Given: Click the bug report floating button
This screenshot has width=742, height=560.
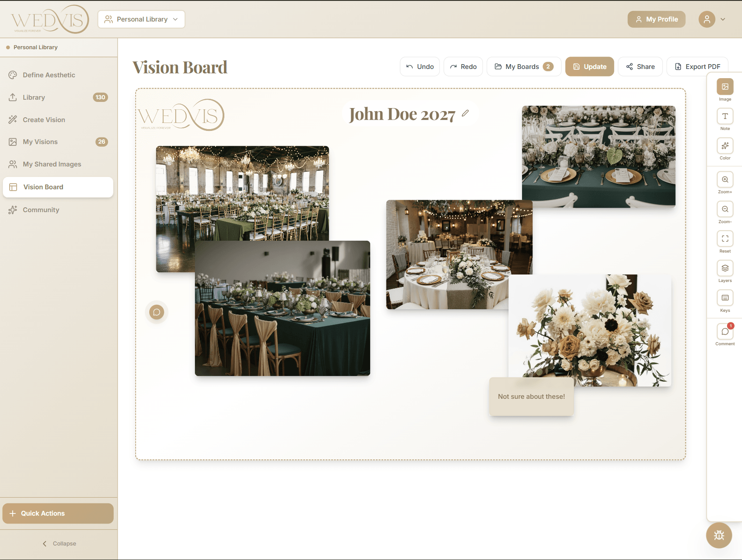Looking at the screenshot, I should pyautogui.click(x=719, y=535).
